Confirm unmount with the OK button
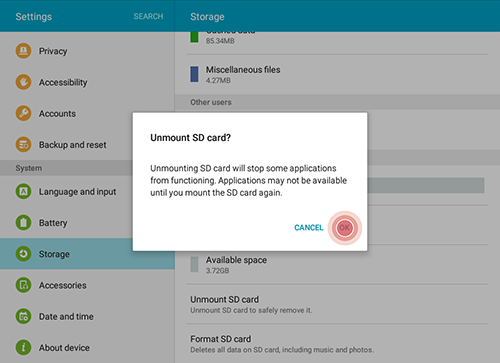 [x=344, y=228]
